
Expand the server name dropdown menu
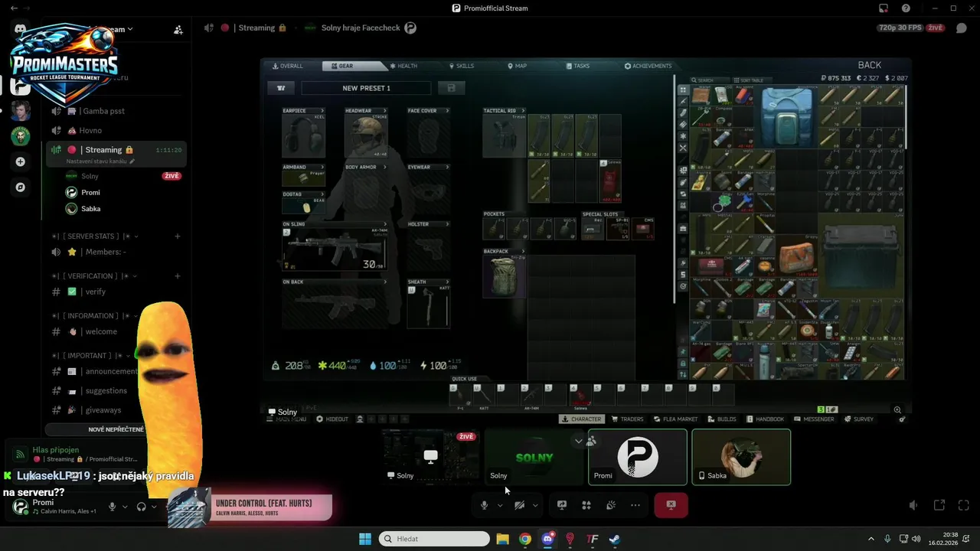pyautogui.click(x=130, y=29)
